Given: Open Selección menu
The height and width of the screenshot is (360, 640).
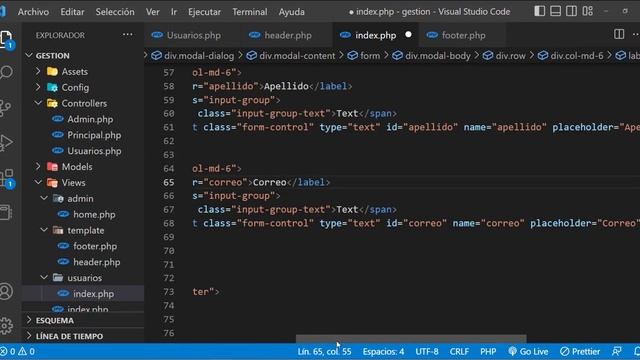Looking at the screenshot, I should pos(115,12).
